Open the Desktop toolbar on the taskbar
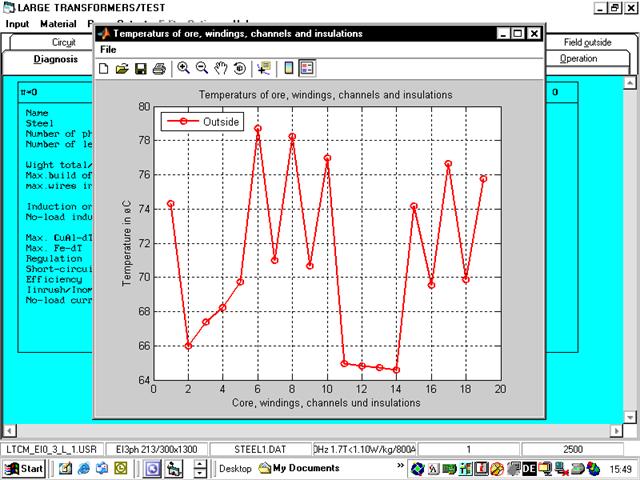 (235, 469)
